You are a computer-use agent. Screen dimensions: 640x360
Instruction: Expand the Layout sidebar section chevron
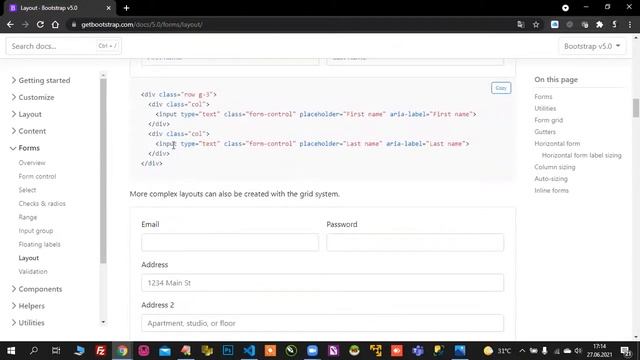pos(13,114)
